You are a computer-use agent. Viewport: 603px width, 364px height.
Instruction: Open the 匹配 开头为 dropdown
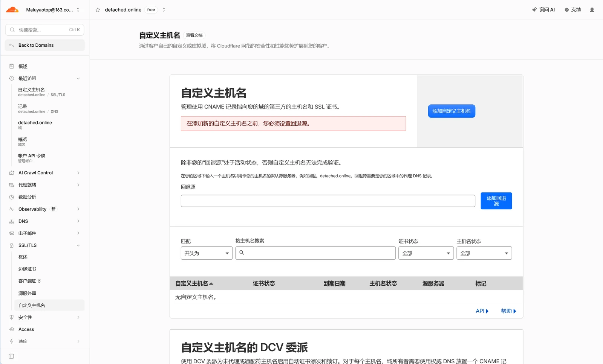click(207, 253)
